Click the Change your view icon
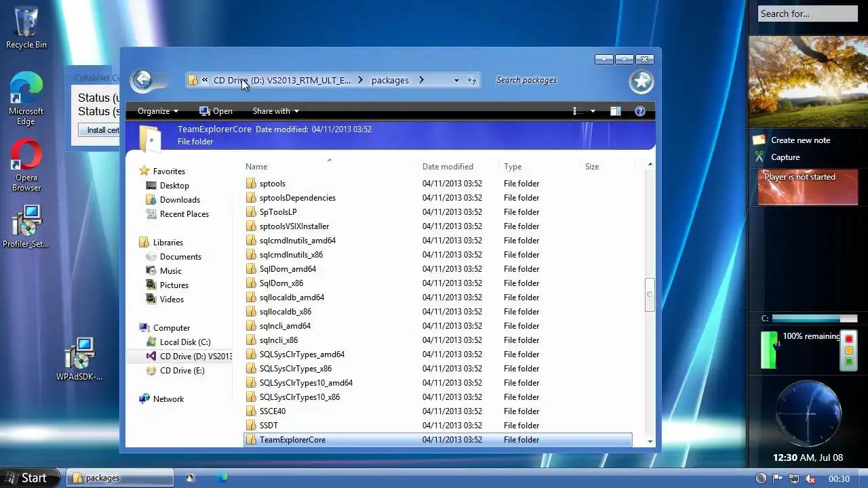The width and height of the screenshot is (868, 488). (x=578, y=111)
